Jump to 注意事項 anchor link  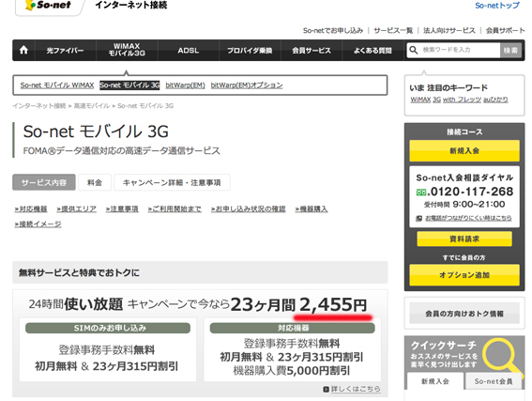click(x=122, y=208)
